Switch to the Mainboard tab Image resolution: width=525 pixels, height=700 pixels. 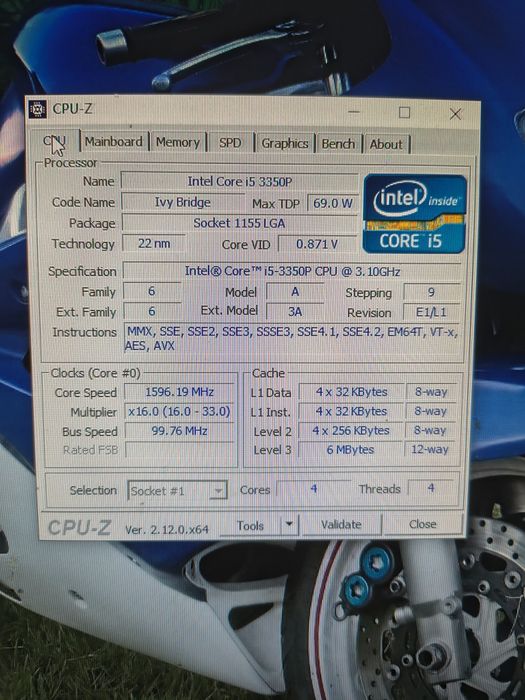114,142
